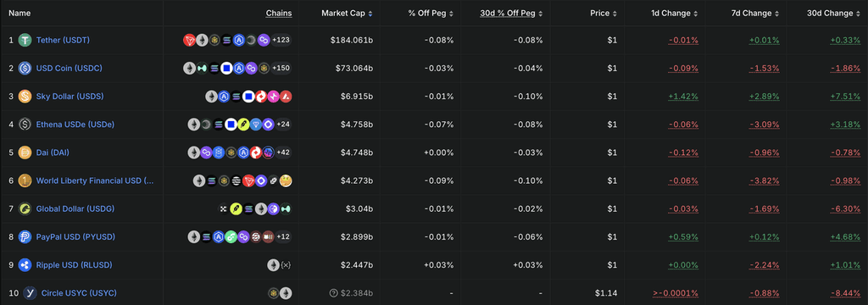Click the USD Coin (USDC) logo icon
The width and height of the screenshot is (868, 305).
pos(25,68)
